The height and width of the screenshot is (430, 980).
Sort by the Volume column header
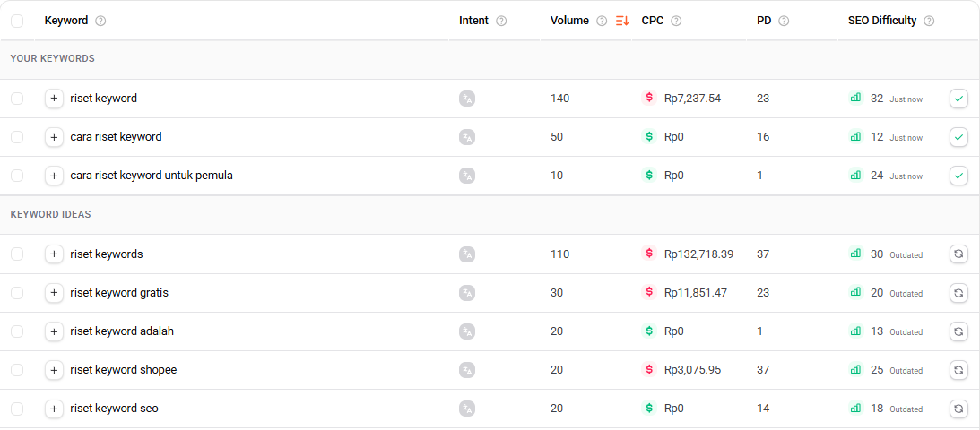pyautogui.click(x=569, y=21)
